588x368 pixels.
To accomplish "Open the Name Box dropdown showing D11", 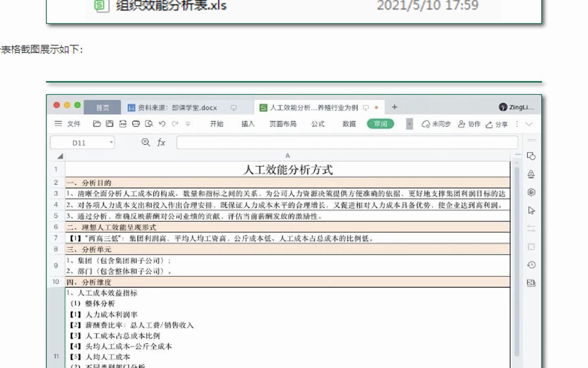I will click(111, 142).
